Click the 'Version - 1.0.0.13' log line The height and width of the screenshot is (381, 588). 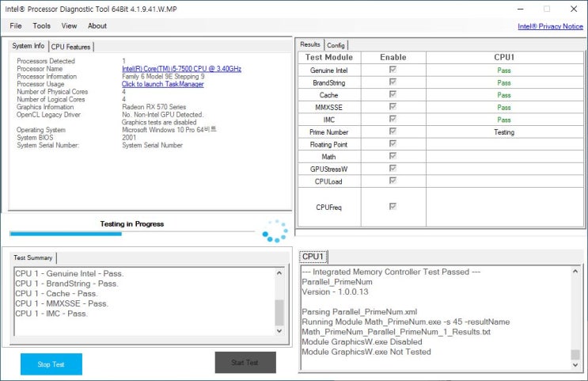(x=335, y=292)
